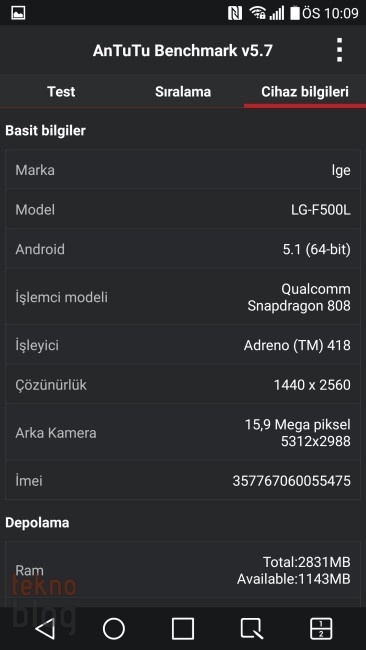Tap the image notification icon in status bar
The width and height of the screenshot is (366, 650).
[18, 13]
